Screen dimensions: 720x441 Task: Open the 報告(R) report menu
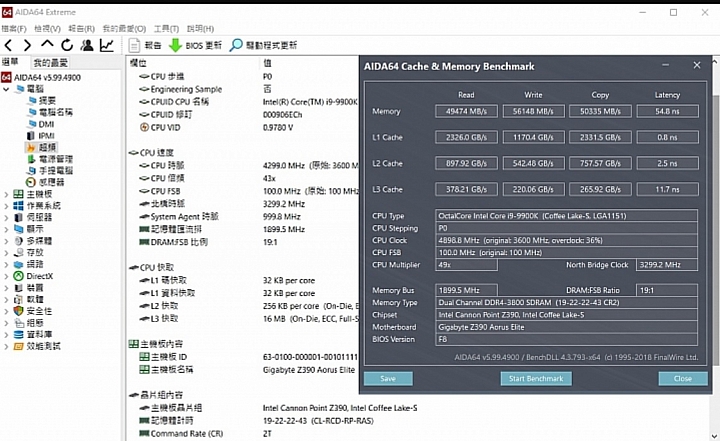coord(82,28)
